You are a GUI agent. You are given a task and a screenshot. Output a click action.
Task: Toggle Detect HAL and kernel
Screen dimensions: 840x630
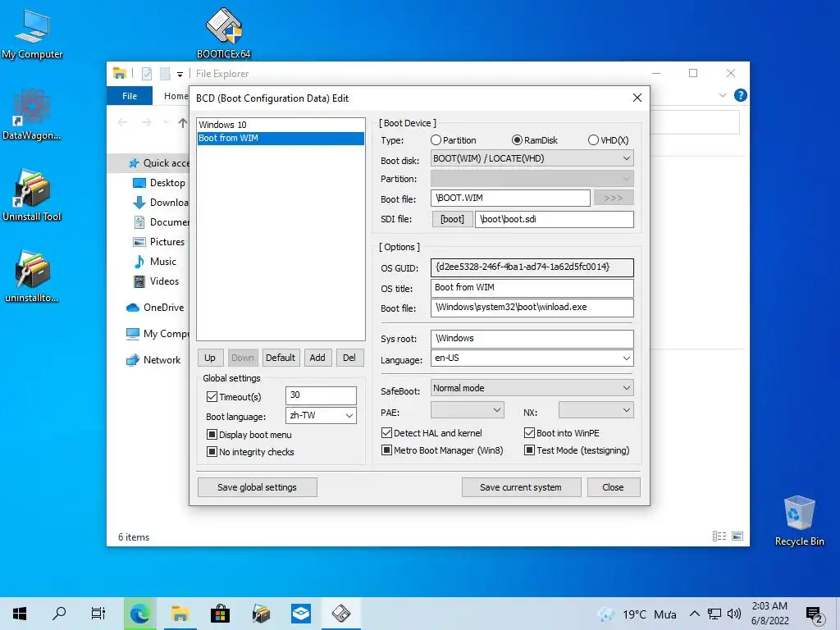pos(431,433)
